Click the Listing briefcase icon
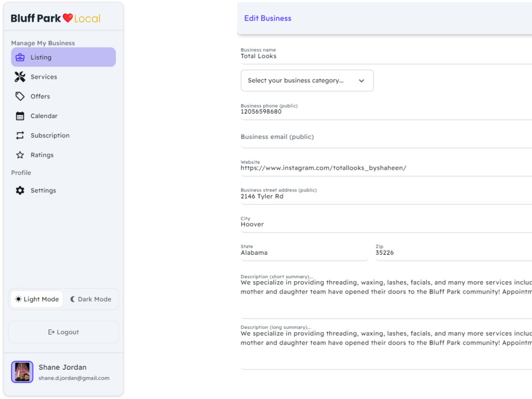This screenshot has width=532, height=399. tap(20, 57)
